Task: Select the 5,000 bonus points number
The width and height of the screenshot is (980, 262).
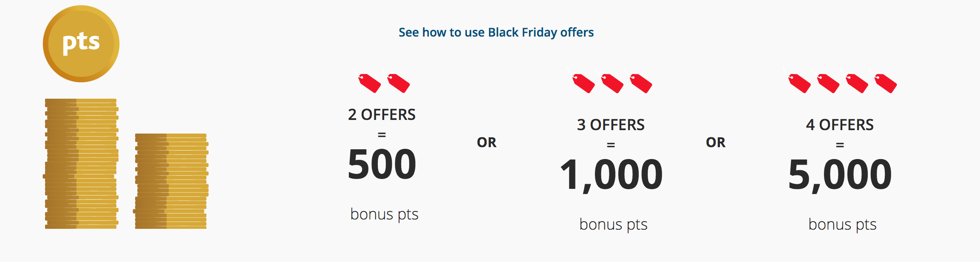Action: [840, 174]
